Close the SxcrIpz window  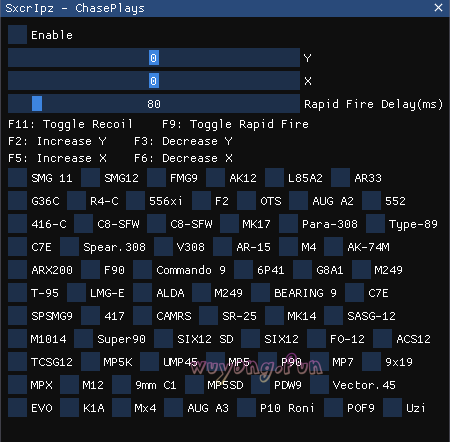click(439, 8)
